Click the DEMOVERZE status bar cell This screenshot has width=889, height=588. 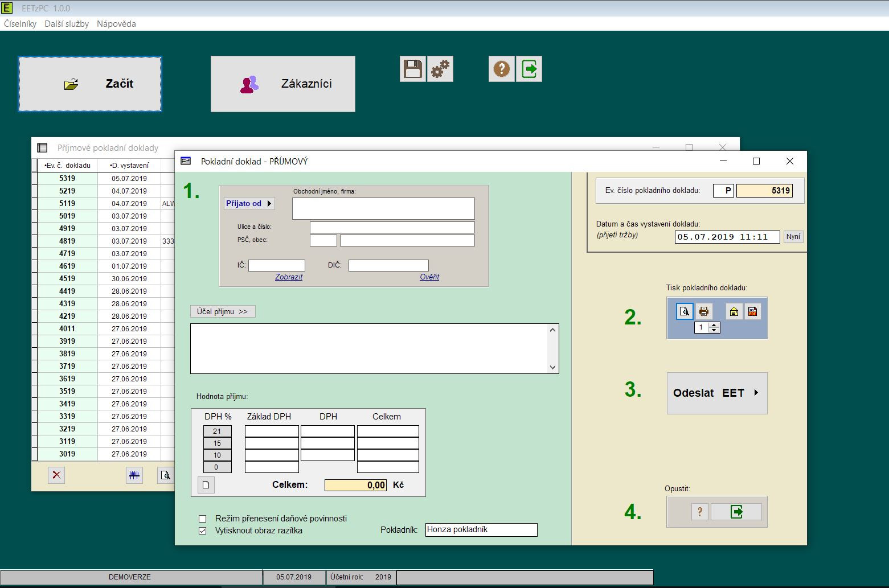130,577
